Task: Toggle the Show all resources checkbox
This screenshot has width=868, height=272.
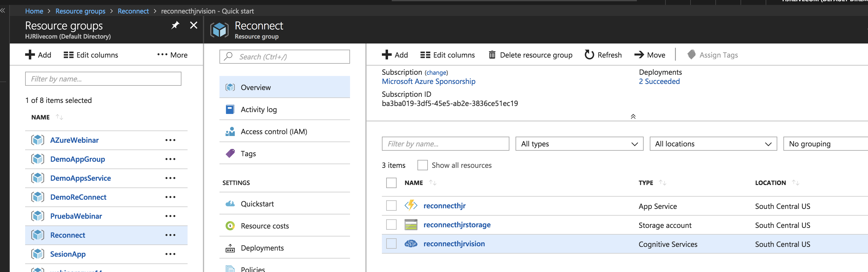Action: [x=423, y=165]
